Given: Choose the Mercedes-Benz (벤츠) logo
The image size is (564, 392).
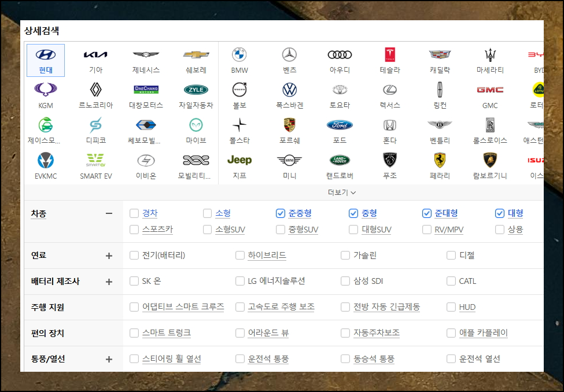Looking at the screenshot, I should 290,55.
